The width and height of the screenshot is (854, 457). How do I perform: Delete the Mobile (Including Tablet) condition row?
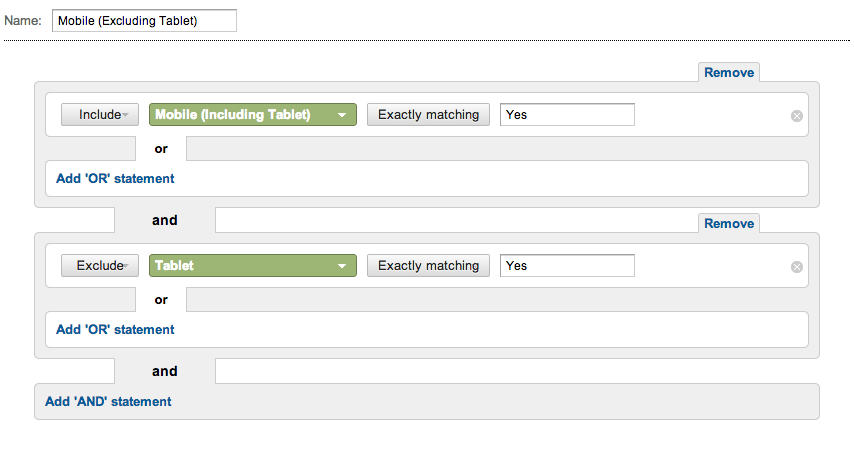pos(797,116)
